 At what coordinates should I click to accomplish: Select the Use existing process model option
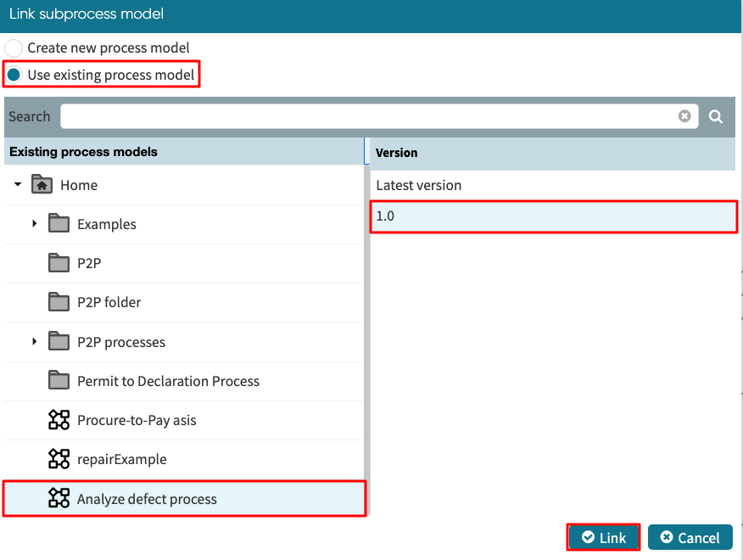point(14,76)
